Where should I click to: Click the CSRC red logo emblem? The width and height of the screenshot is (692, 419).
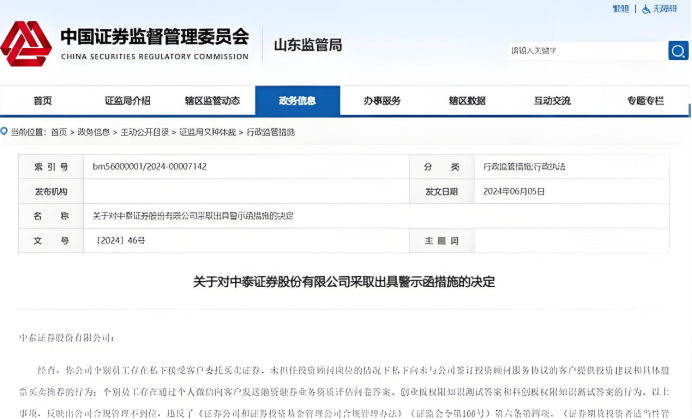click(26, 44)
